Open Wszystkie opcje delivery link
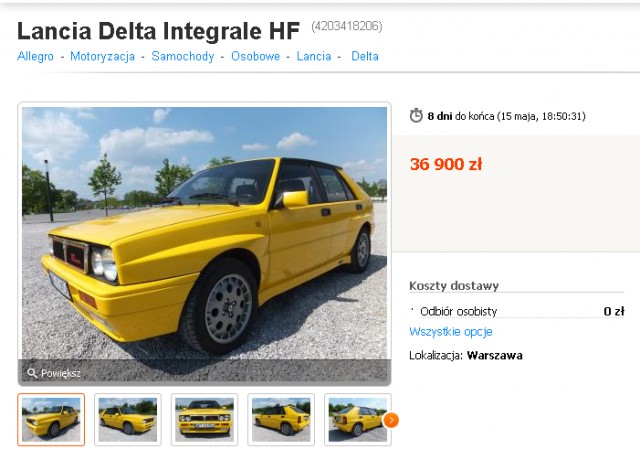This screenshot has width=640, height=449. point(451,332)
